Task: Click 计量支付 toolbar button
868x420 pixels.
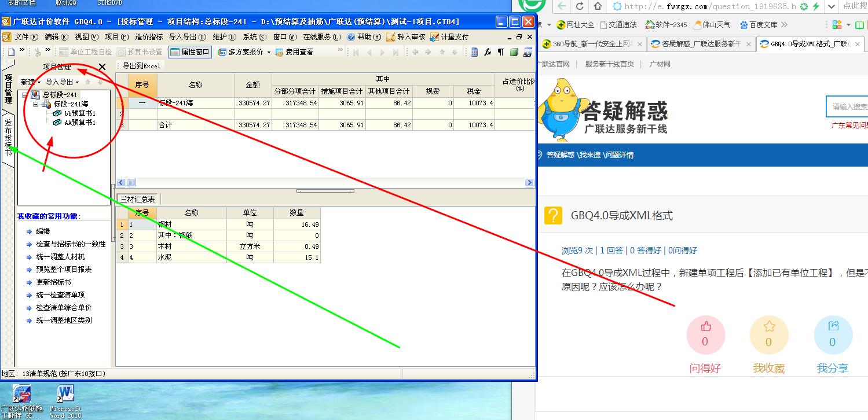Action: coord(449,36)
